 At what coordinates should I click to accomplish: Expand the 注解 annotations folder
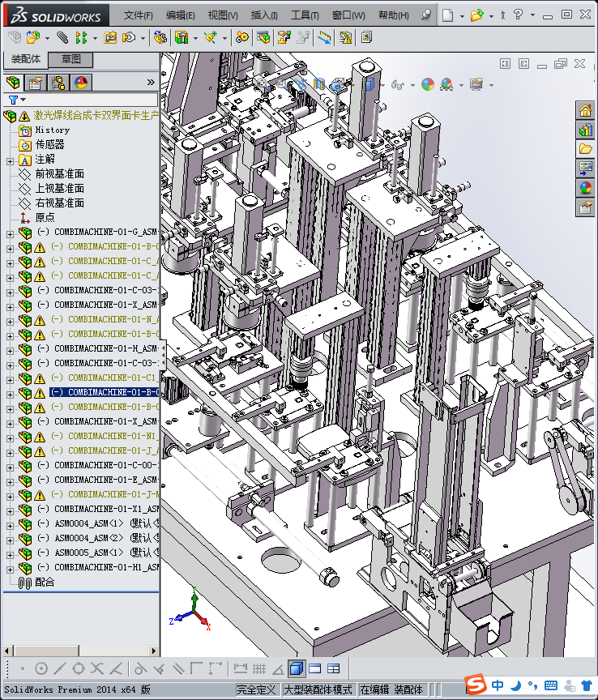[10, 161]
